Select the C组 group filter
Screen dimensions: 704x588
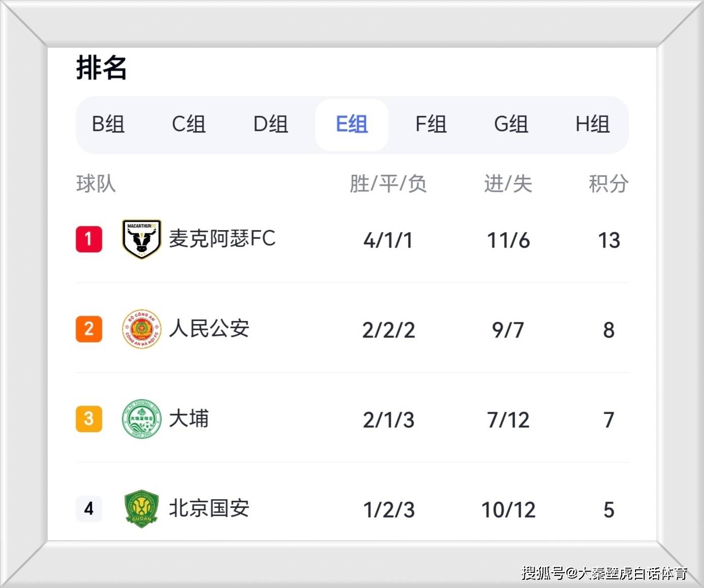tap(189, 124)
